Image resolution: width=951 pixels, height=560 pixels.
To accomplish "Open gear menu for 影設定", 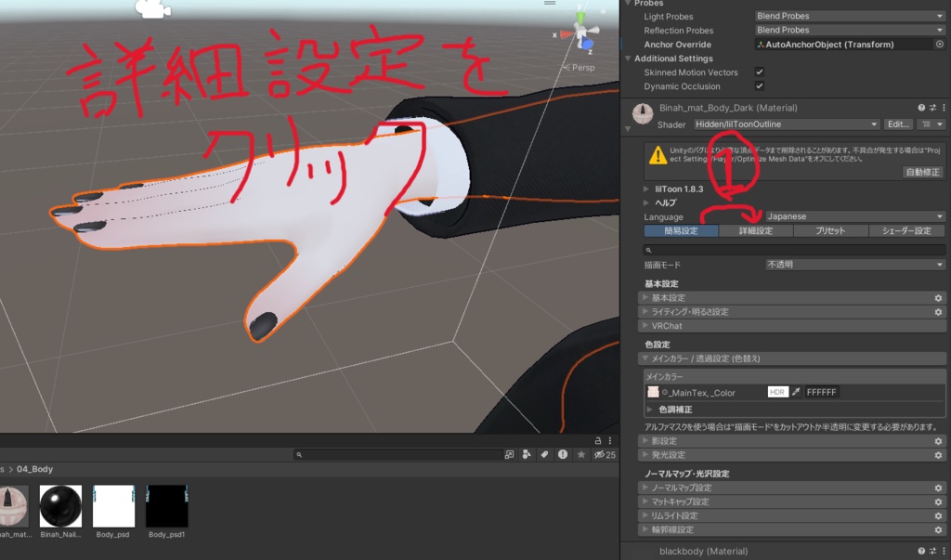I will point(938,441).
